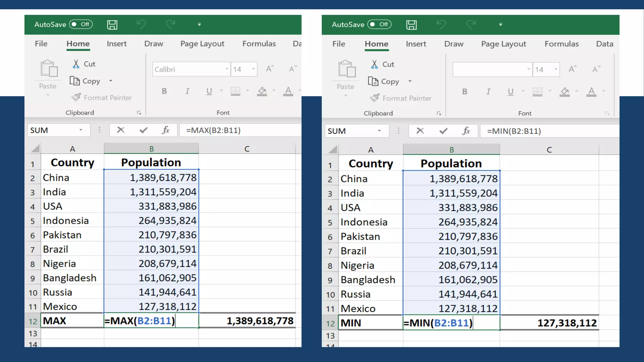Click Fill Color bucket in left window
The height and width of the screenshot is (362, 644).
pos(262,91)
